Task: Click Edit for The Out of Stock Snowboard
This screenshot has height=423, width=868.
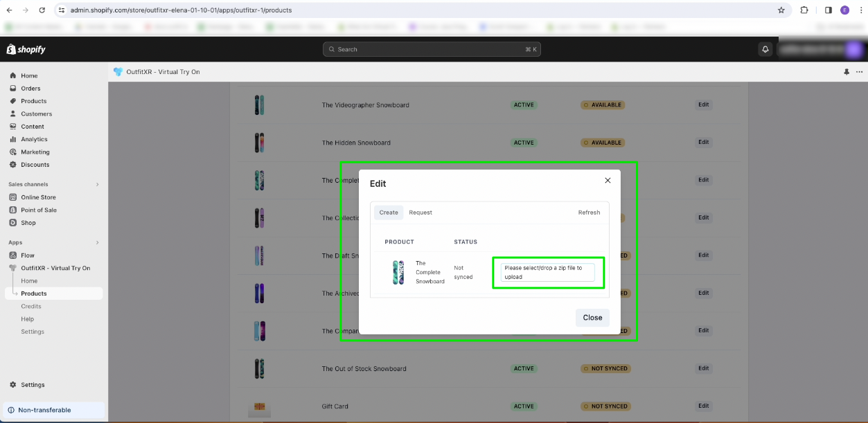Action: 703,368
